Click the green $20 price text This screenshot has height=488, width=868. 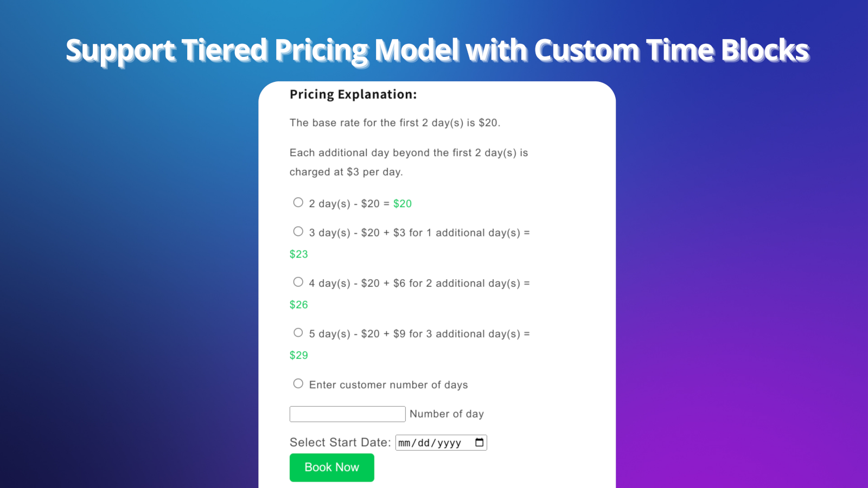(x=403, y=203)
